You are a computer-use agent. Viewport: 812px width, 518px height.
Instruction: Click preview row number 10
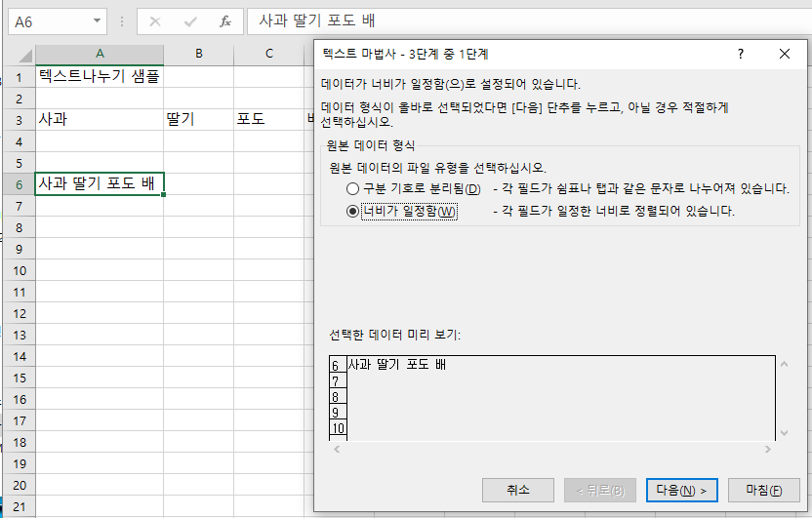(x=338, y=428)
